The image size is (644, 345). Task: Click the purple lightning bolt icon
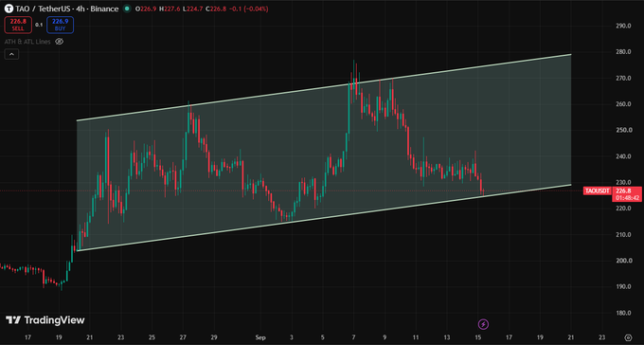point(484,324)
